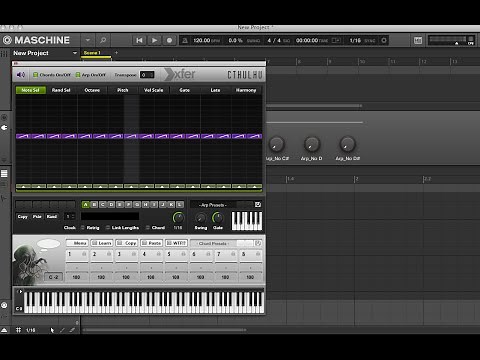Select the Rand Sel tab
This screenshot has height=360, width=480.
[61, 90]
